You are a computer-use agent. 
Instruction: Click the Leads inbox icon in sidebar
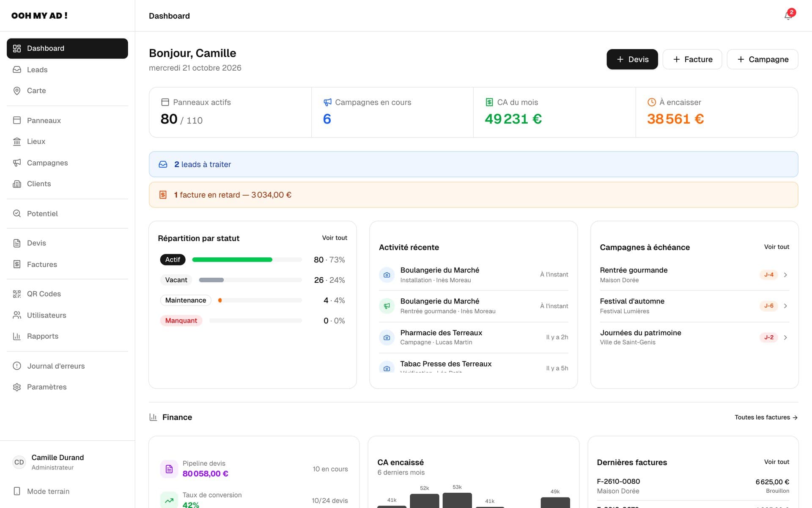coord(17,69)
